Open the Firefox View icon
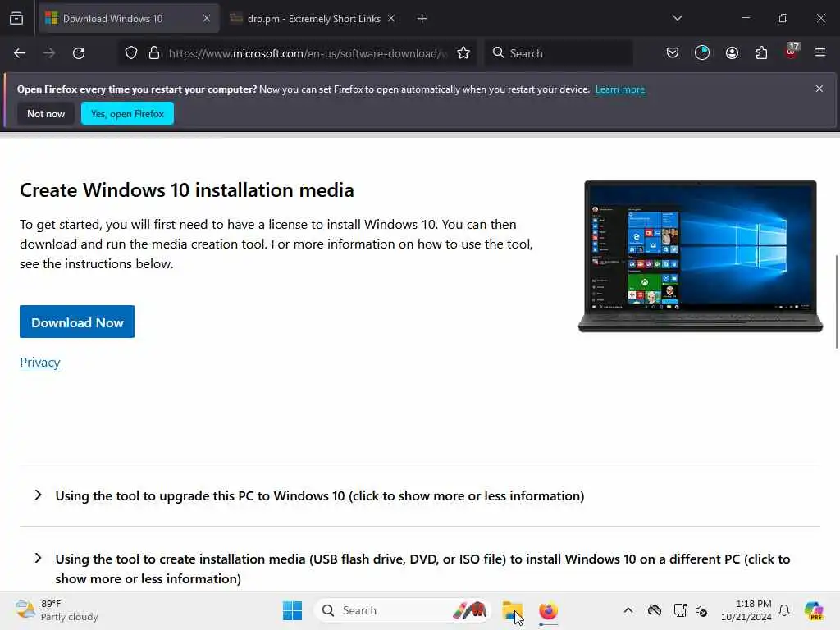 tap(16, 18)
